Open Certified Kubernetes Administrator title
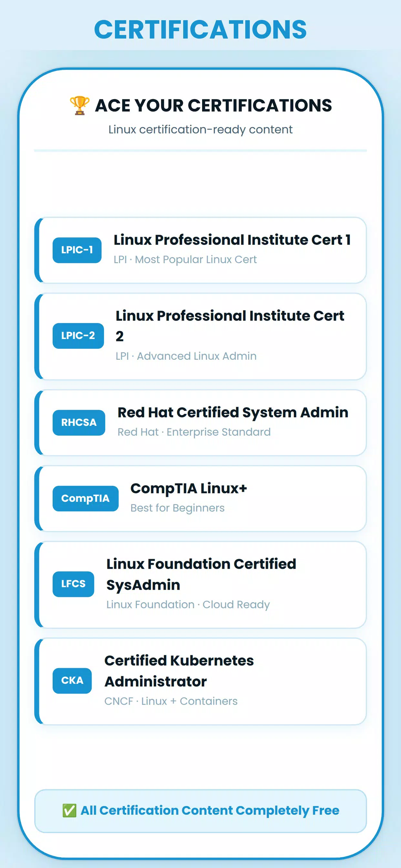Viewport: 401px width, 868px height. tap(179, 671)
